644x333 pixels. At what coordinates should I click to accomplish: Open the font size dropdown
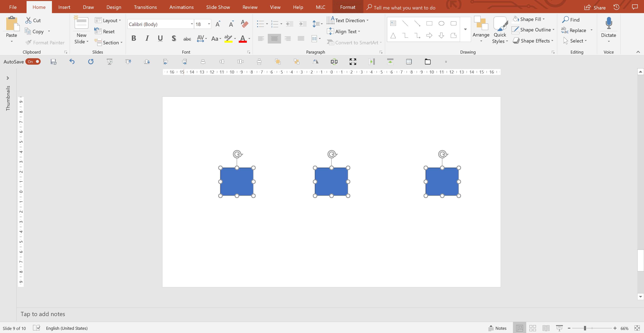pos(209,24)
